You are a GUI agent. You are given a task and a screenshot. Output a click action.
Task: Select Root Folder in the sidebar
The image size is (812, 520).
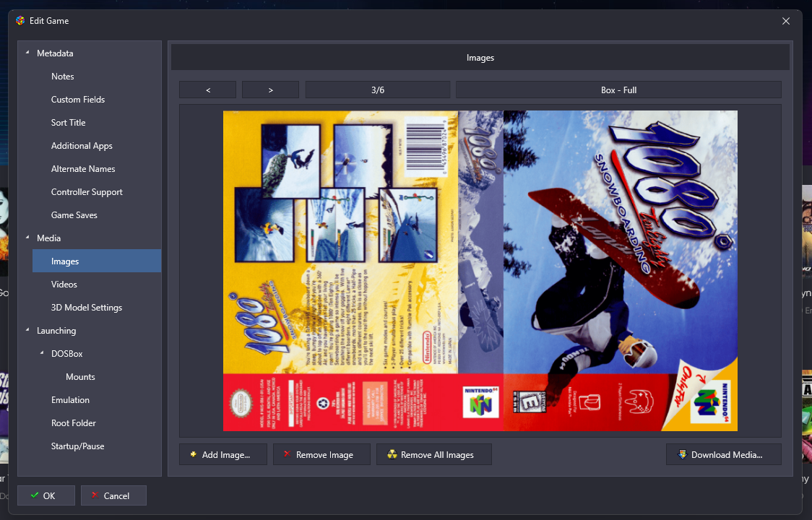(74, 422)
